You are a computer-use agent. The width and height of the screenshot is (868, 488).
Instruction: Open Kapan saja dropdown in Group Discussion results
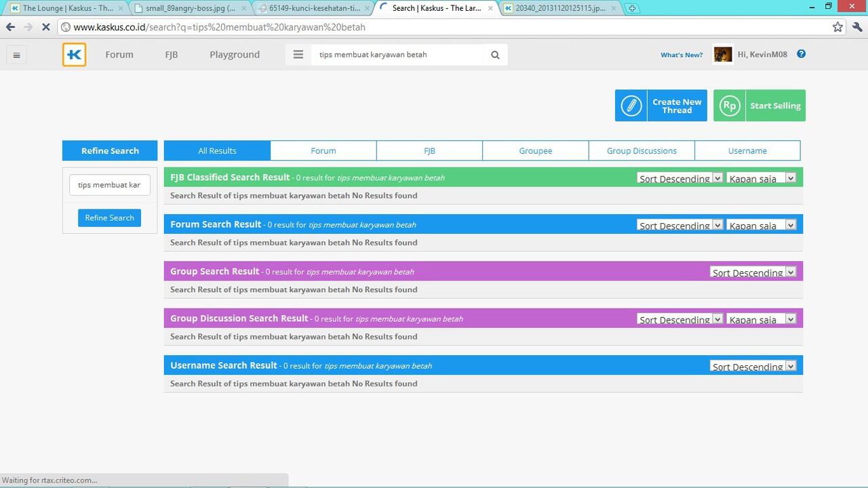(x=761, y=319)
